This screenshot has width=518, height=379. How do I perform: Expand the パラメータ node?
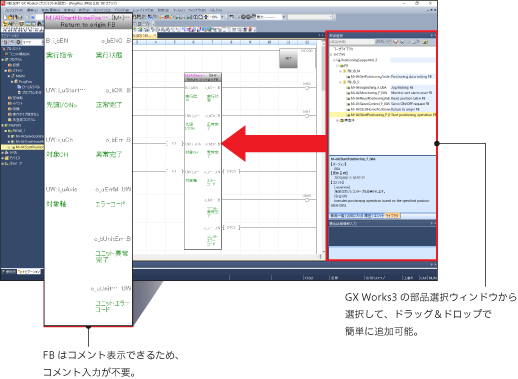pos(3,163)
